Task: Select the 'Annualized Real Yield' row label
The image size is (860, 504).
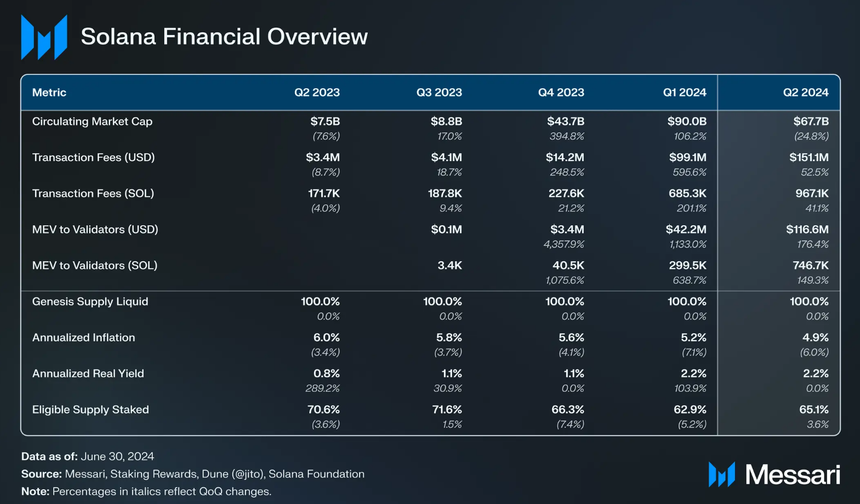Action: click(88, 374)
